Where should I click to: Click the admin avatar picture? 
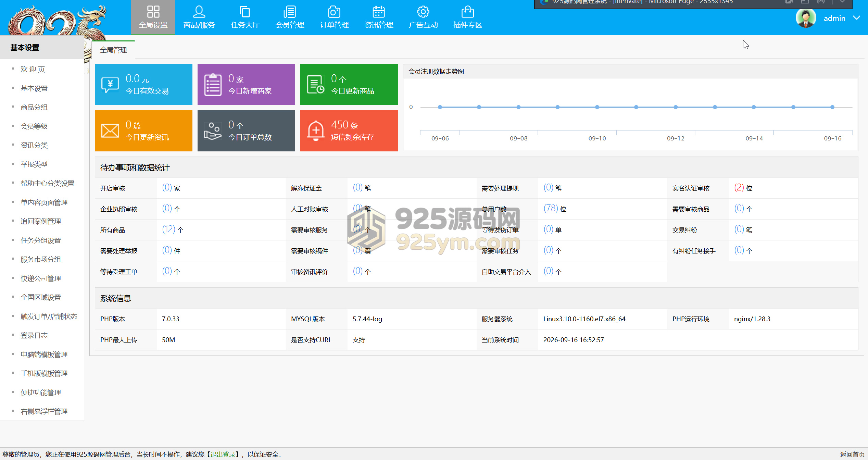click(806, 18)
